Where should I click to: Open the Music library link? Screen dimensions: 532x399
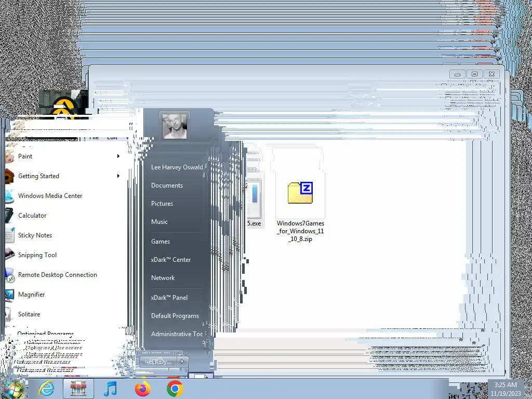click(x=159, y=222)
